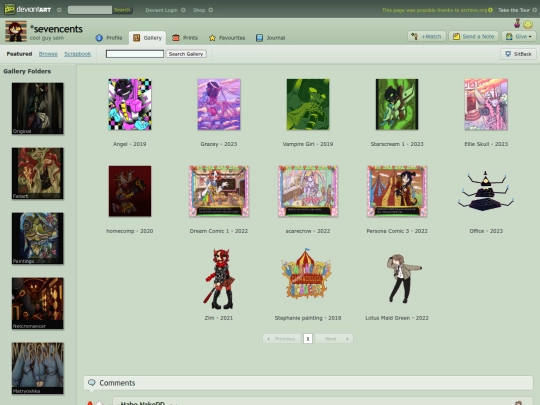Screen dimensions: 540x405
Task: Click the yellow smiley badge icon
Action: pos(528,24)
